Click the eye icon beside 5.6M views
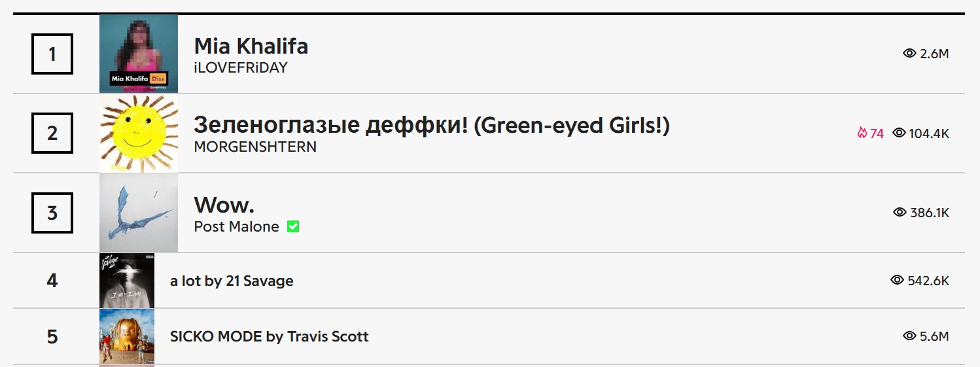Viewport: 980px width, 367px height. (x=909, y=336)
